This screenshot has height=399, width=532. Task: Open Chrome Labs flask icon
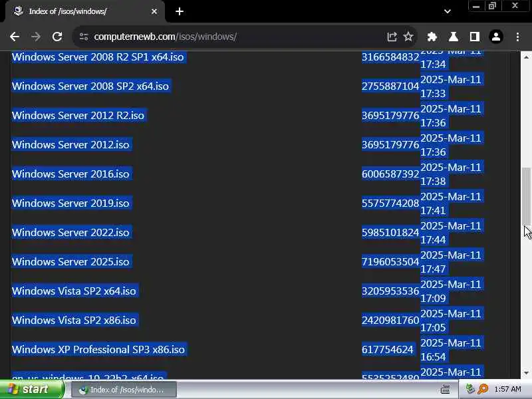tap(454, 37)
